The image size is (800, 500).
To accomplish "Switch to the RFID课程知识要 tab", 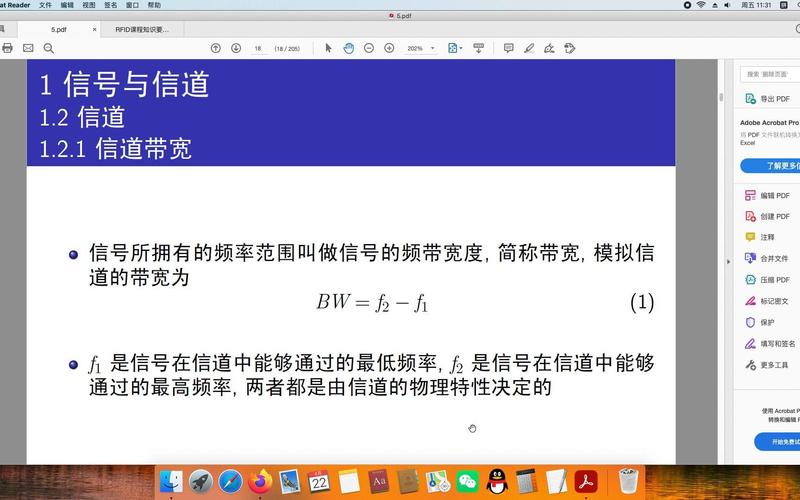I will pos(142,30).
